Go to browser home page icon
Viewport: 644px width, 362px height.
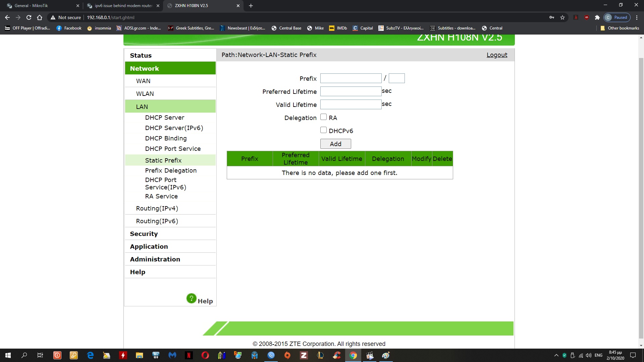[x=40, y=17]
